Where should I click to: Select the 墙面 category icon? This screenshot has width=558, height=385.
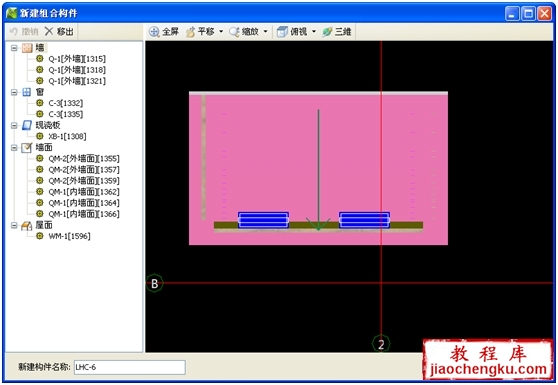coord(27,147)
